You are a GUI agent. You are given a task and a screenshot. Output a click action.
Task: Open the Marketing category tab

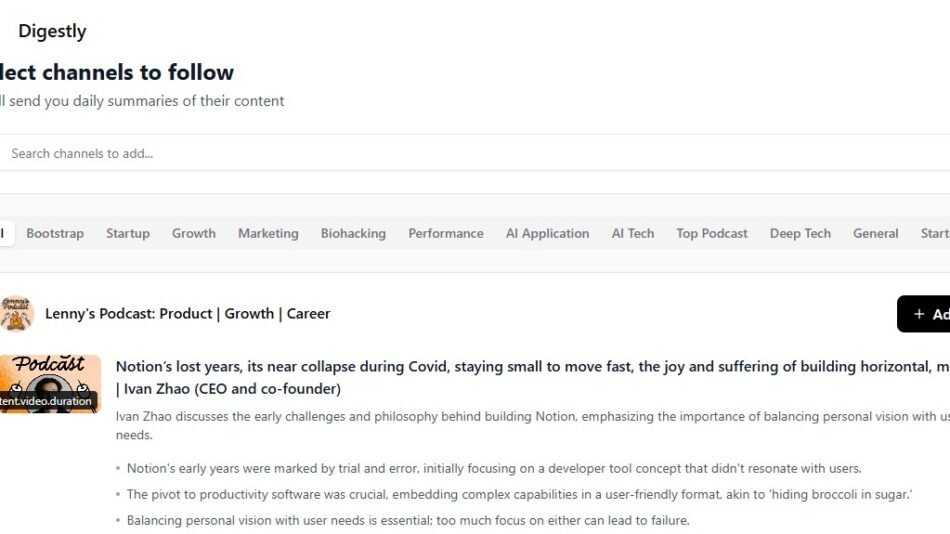268,233
